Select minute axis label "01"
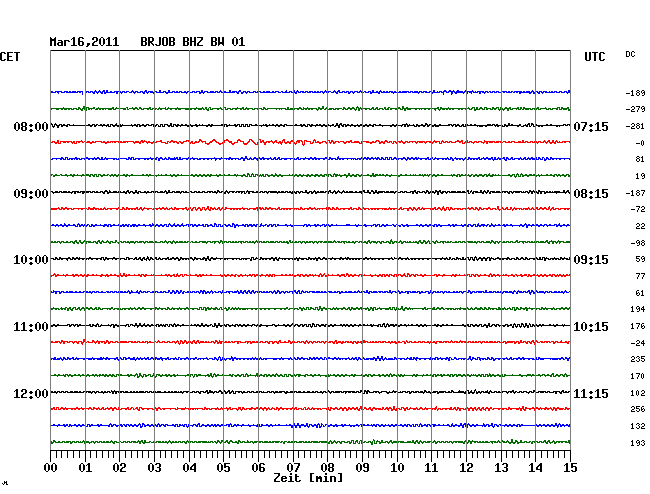The width and height of the screenshot is (650, 494). pos(85,468)
